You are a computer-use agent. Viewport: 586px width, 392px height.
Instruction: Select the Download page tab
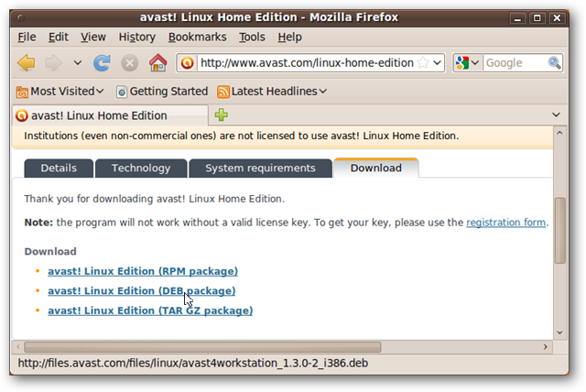tap(376, 168)
